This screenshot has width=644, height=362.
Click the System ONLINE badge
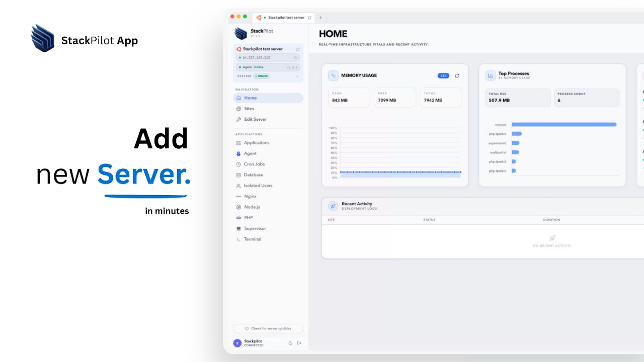(262, 76)
